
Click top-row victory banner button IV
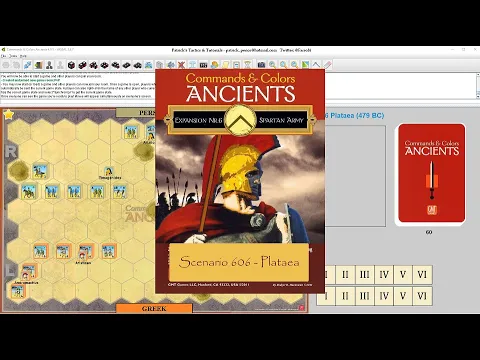384,275
